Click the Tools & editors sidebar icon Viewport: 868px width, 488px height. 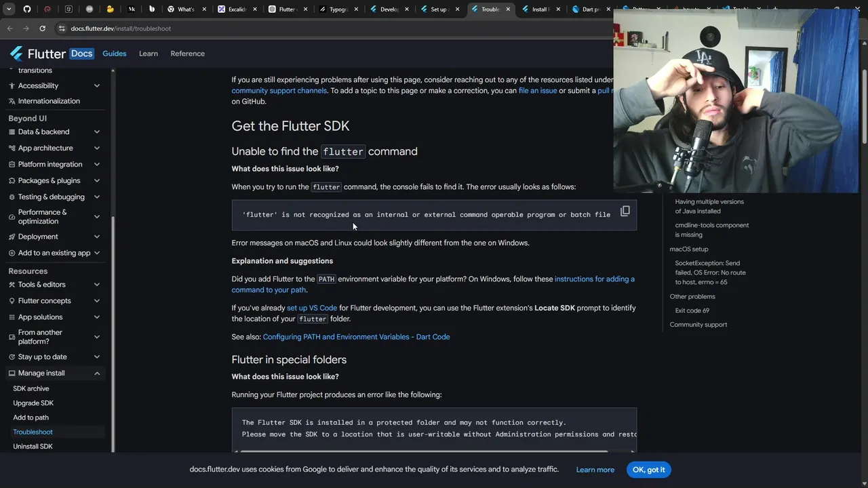12,285
